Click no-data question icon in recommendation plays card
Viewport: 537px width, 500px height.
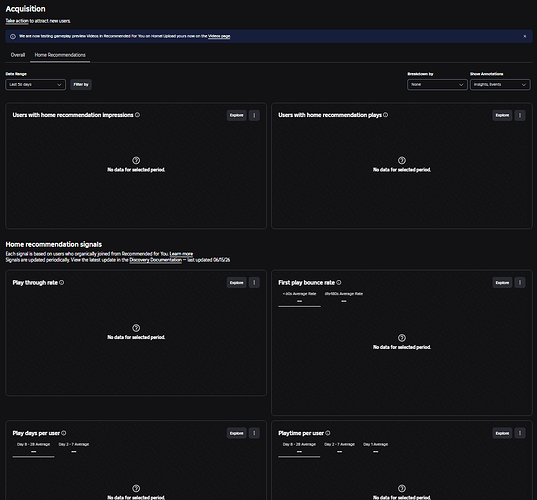pyautogui.click(x=402, y=160)
